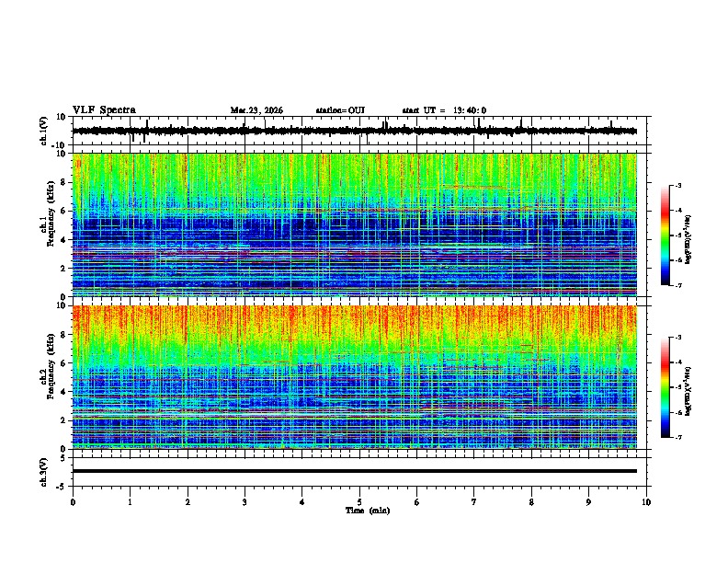Image resolution: width=728 pixels, height=563 pixels.
Task: Click the '-3' label on ch.2 color scale
Action: pyautogui.click(x=678, y=338)
